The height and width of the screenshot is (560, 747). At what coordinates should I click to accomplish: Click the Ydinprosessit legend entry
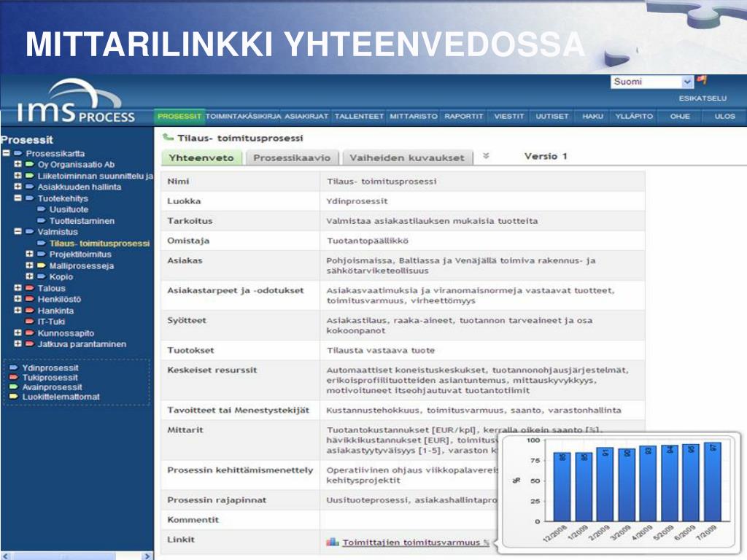50,367
